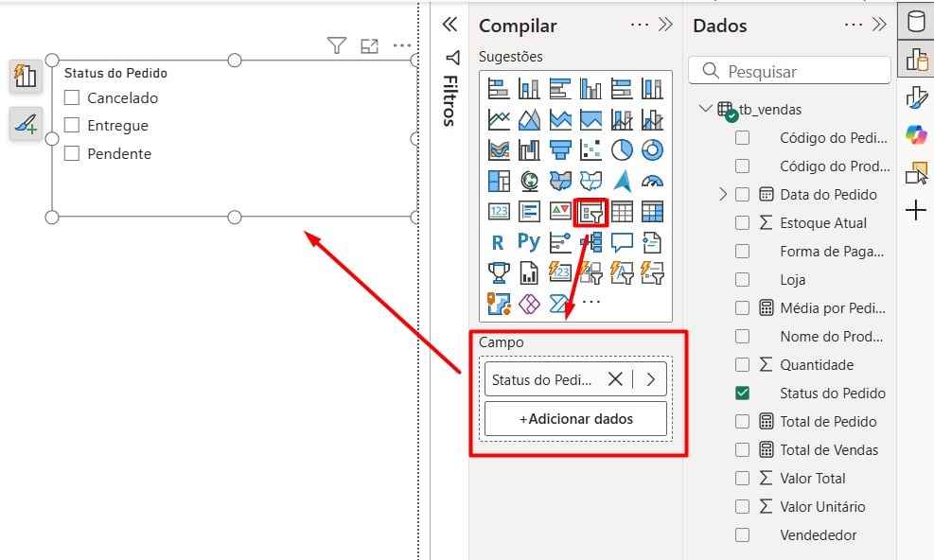This screenshot has width=934, height=560.
Task: Insert an R script visual
Action: tap(496, 242)
